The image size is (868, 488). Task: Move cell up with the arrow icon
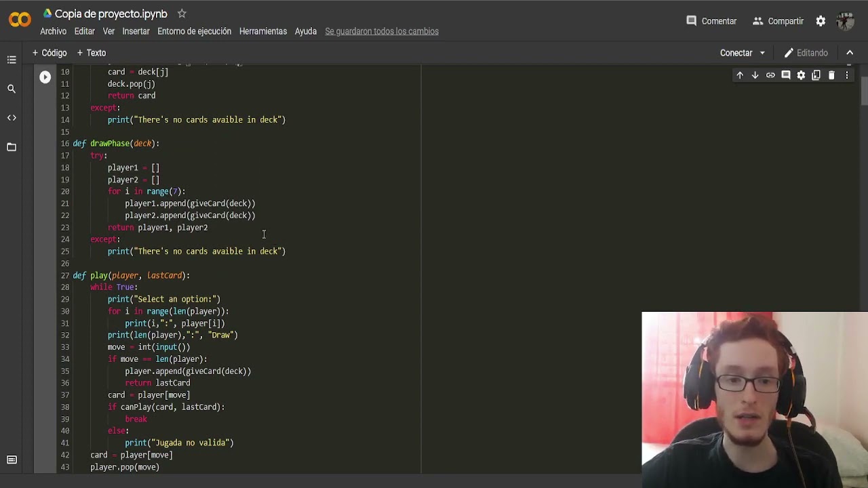[x=740, y=75]
